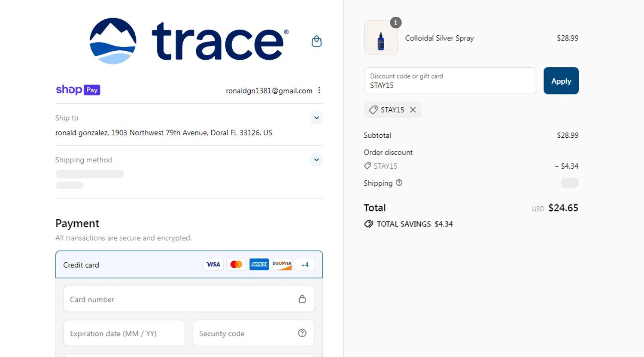This screenshot has height=357, width=644.
Task: Focus the Discount code or gift card field
Action: [450, 81]
